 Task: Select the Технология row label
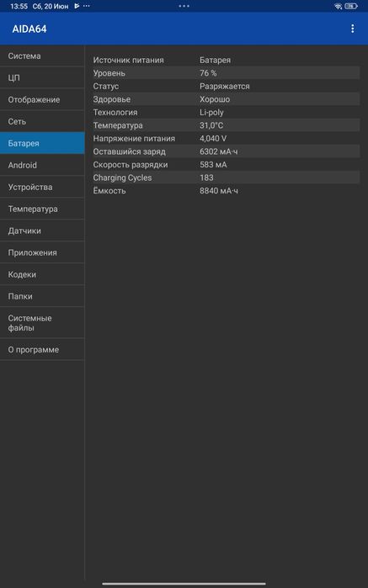pos(115,113)
